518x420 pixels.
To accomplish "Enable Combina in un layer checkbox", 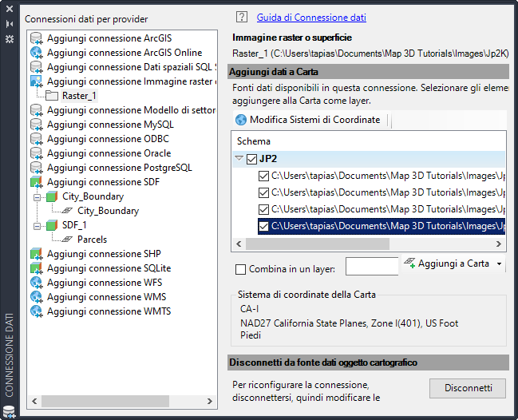I will coord(241,269).
